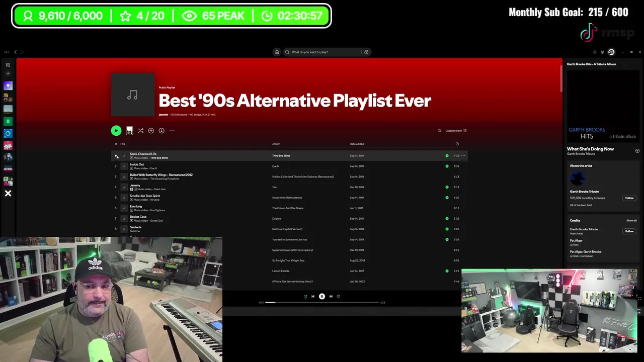Toggle saved checkmark for Smells Like Teen Spirit
This screenshot has width=644, height=362.
point(447,198)
